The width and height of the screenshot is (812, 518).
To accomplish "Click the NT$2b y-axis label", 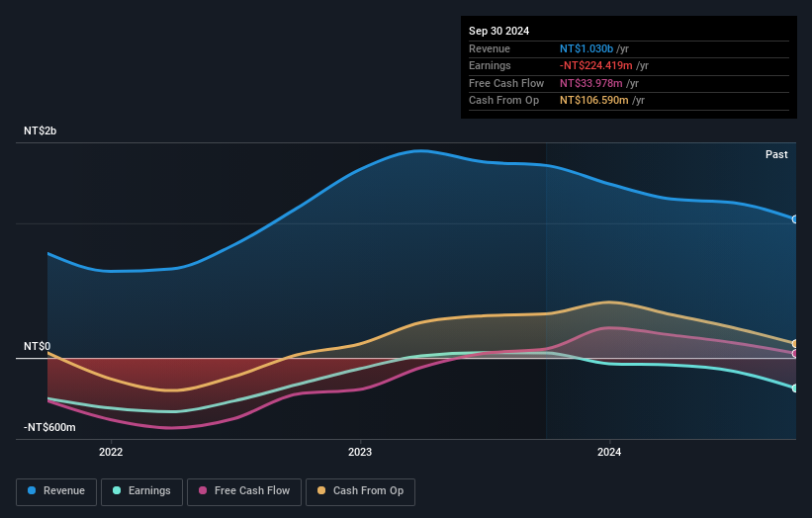I will coord(40,130).
